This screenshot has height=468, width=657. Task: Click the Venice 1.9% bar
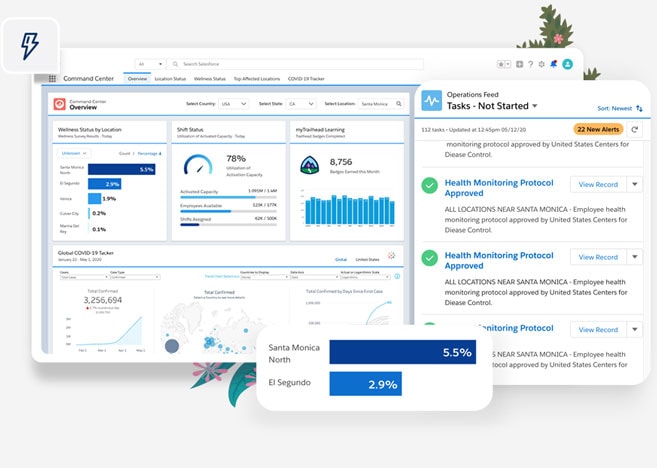point(94,199)
